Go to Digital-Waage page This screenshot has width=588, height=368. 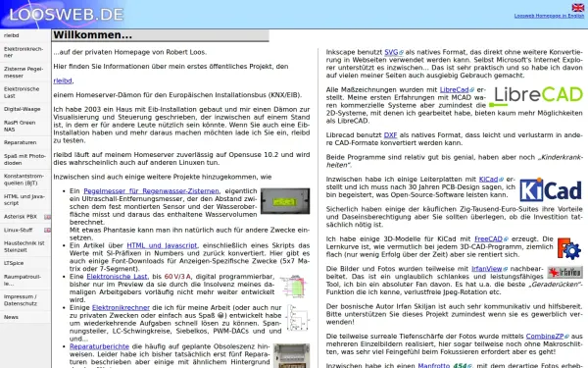25,109
